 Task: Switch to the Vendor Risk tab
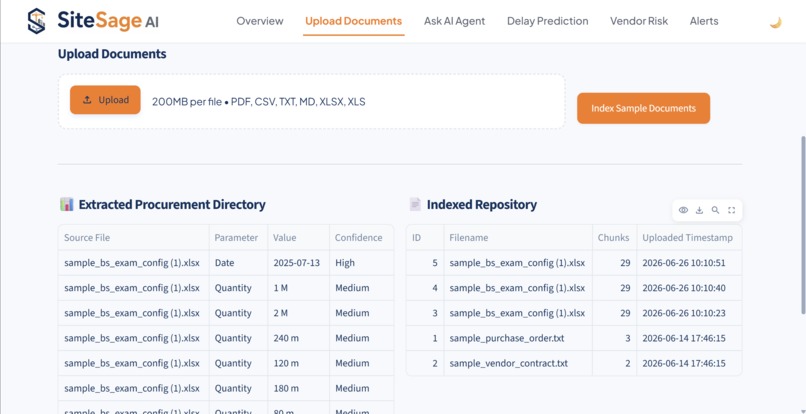pos(639,21)
